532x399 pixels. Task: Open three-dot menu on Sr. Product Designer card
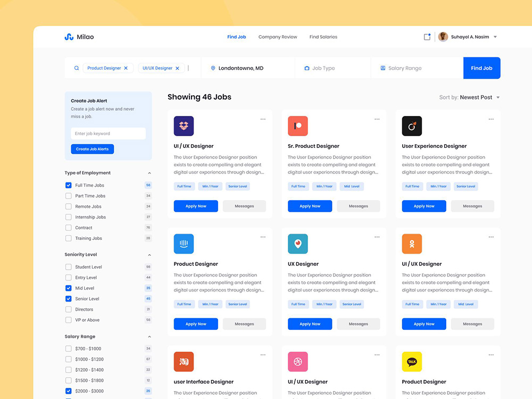pyautogui.click(x=377, y=119)
